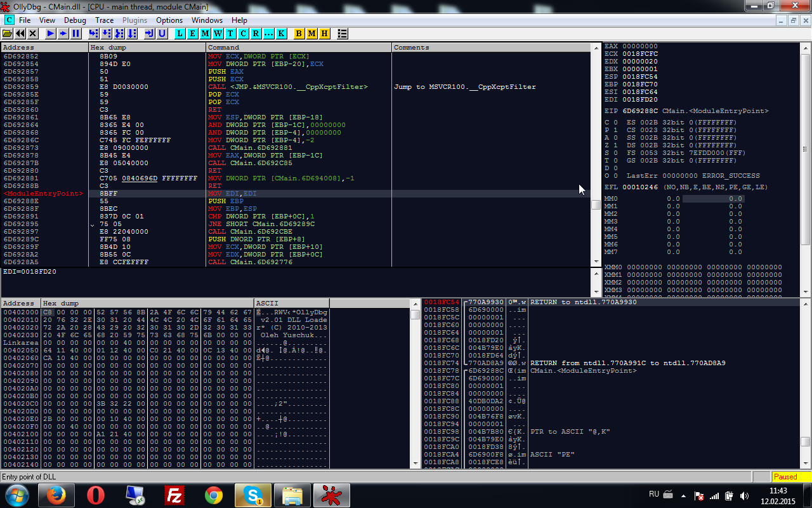Click the EFL 00010246 flags value
Viewport: 812px width, 508px height.
[x=640, y=187]
